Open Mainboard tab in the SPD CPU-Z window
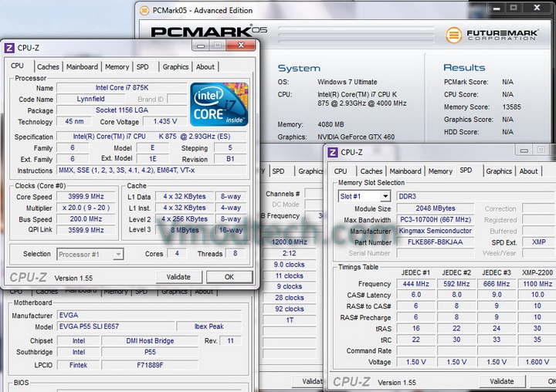The image size is (556, 392). point(405,171)
